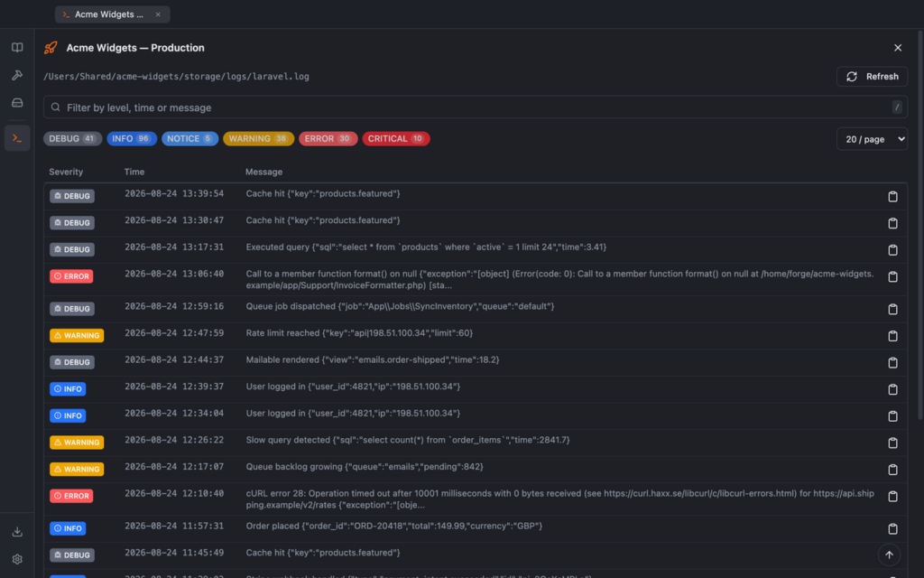Focus the filter by level search field
The width and height of the screenshot is (924, 578).
475,107
